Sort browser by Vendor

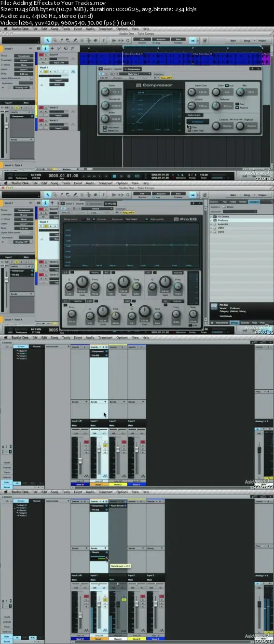pos(242,202)
